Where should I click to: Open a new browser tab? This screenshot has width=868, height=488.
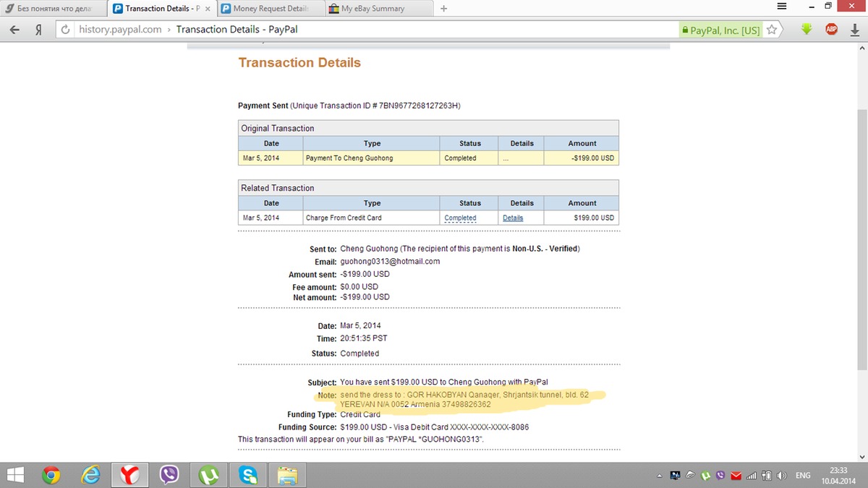tap(443, 9)
